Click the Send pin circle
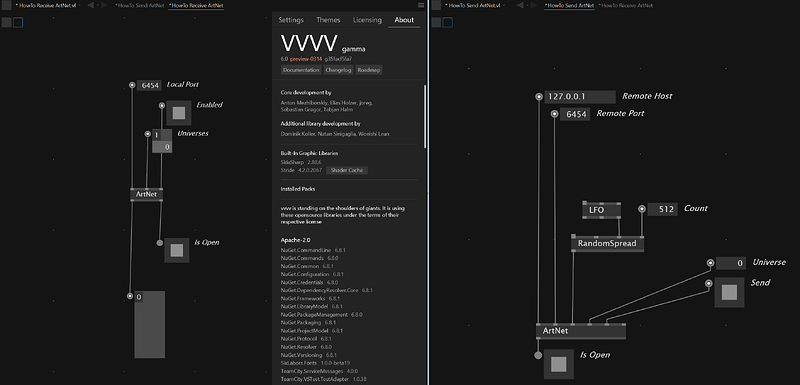 pos(709,283)
